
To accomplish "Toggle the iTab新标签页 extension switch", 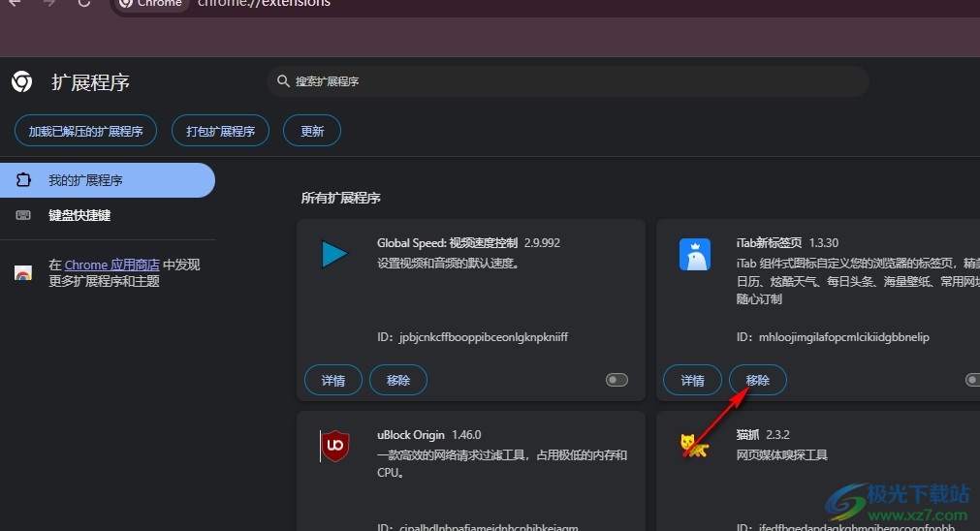I will pos(973,380).
